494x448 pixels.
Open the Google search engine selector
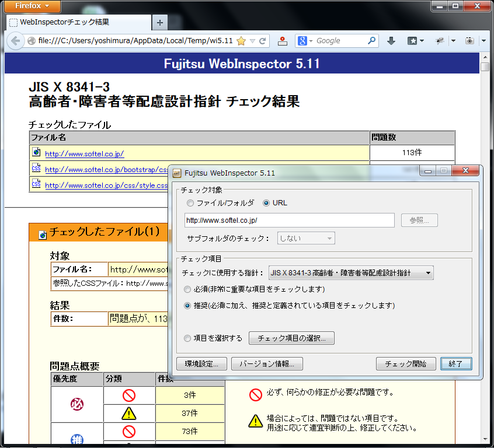click(305, 41)
